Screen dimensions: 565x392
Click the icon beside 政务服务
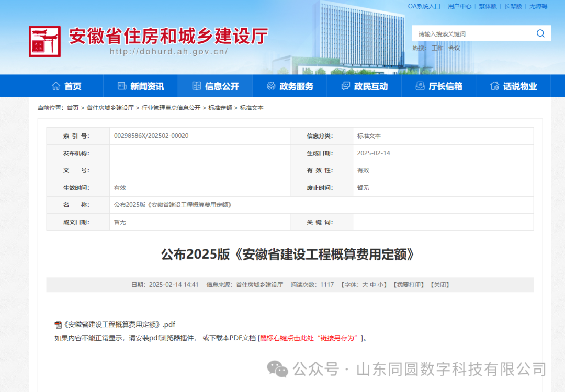click(271, 86)
